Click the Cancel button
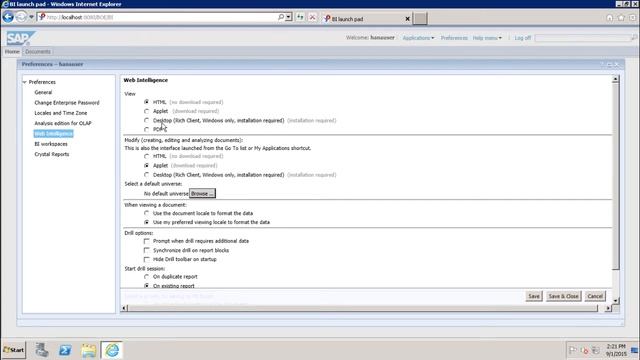Viewport: 640px width, 360px height. [x=595, y=296]
